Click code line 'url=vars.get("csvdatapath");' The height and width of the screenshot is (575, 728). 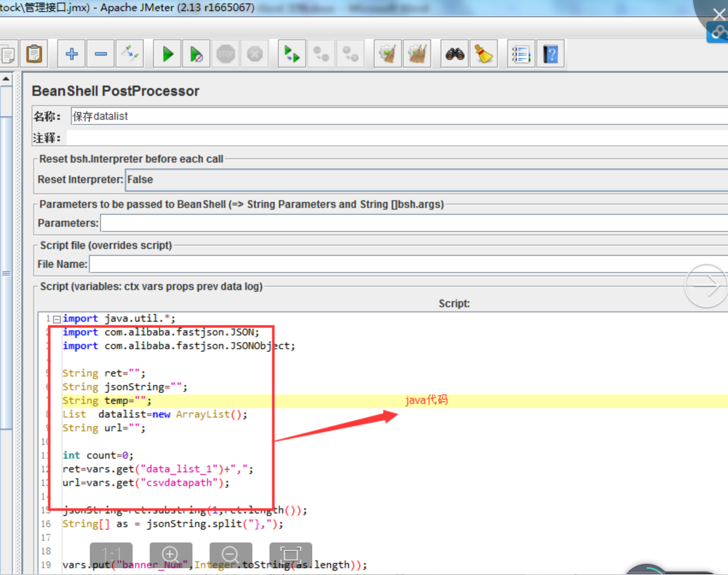(146, 483)
